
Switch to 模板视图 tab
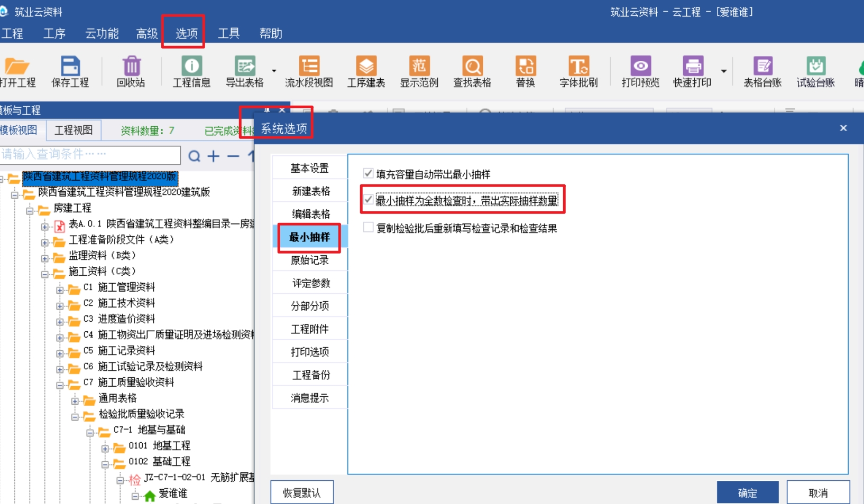point(19,130)
